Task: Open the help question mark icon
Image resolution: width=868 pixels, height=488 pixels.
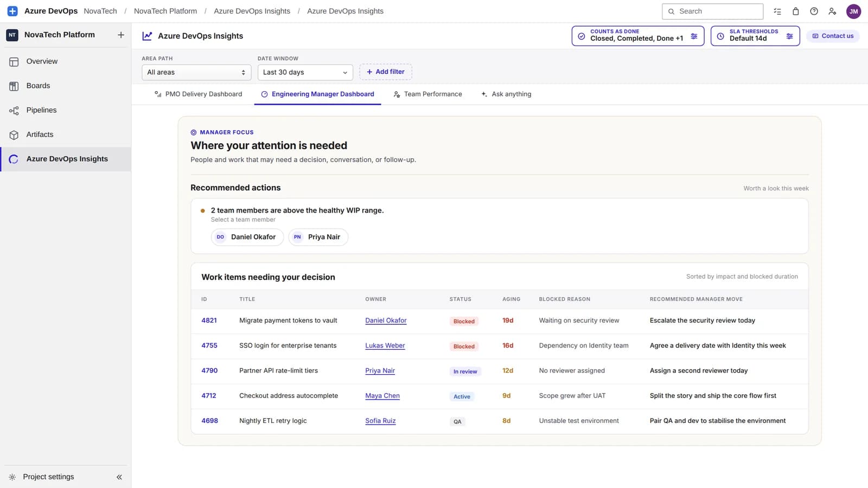Action: pyautogui.click(x=814, y=11)
